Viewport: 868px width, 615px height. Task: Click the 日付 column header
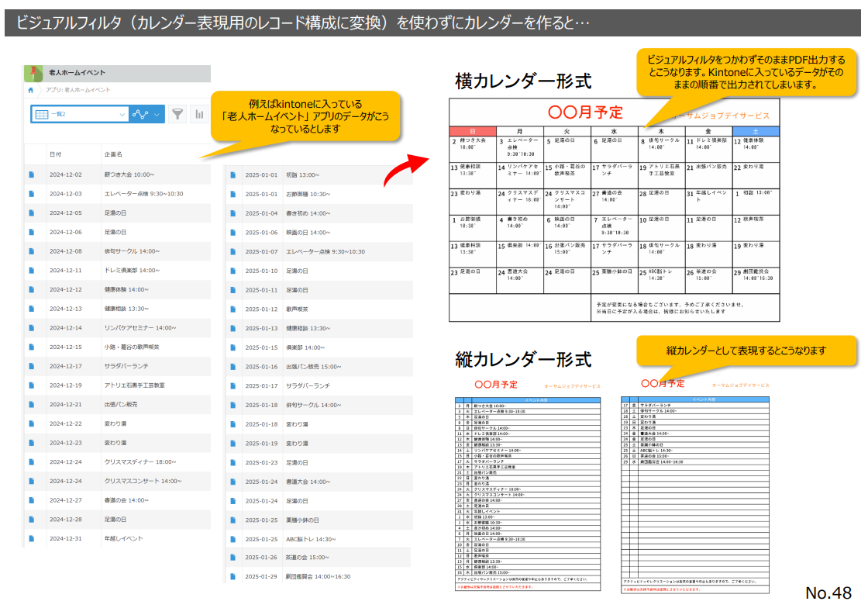tap(56, 154)
